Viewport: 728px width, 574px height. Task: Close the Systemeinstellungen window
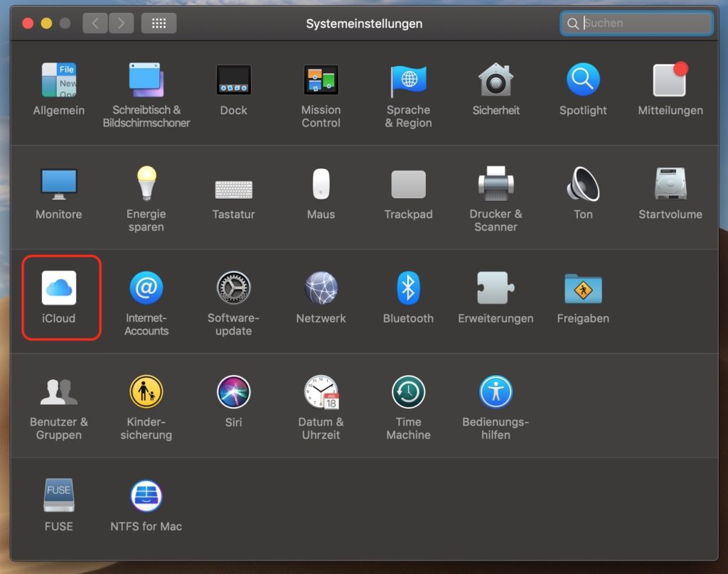coord(28,23)
